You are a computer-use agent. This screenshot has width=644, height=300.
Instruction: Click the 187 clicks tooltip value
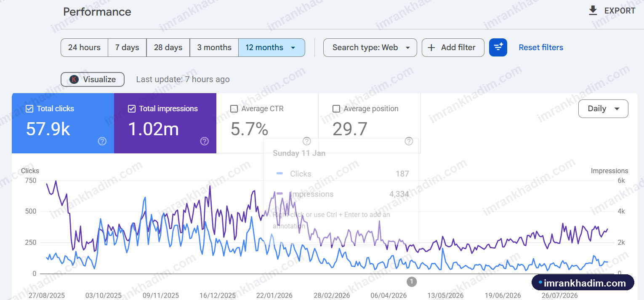[402, 174]
